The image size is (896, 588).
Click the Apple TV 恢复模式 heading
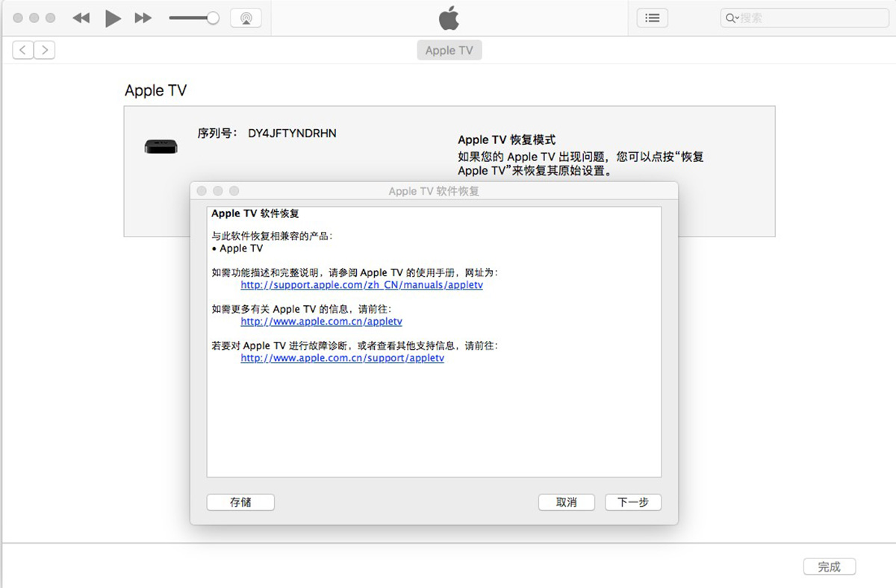(x=506, y=140)
